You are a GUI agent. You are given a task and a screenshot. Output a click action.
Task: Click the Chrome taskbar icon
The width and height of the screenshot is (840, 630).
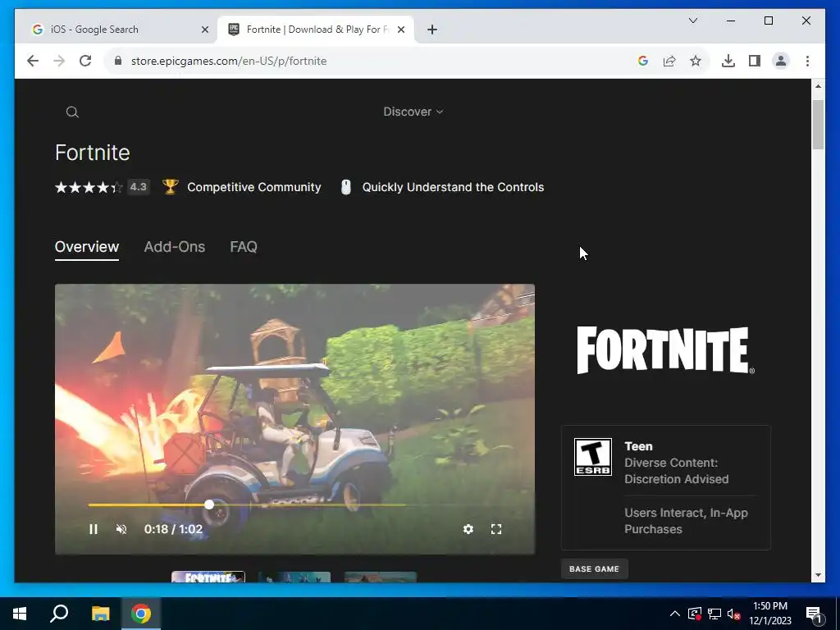point(141,614)
